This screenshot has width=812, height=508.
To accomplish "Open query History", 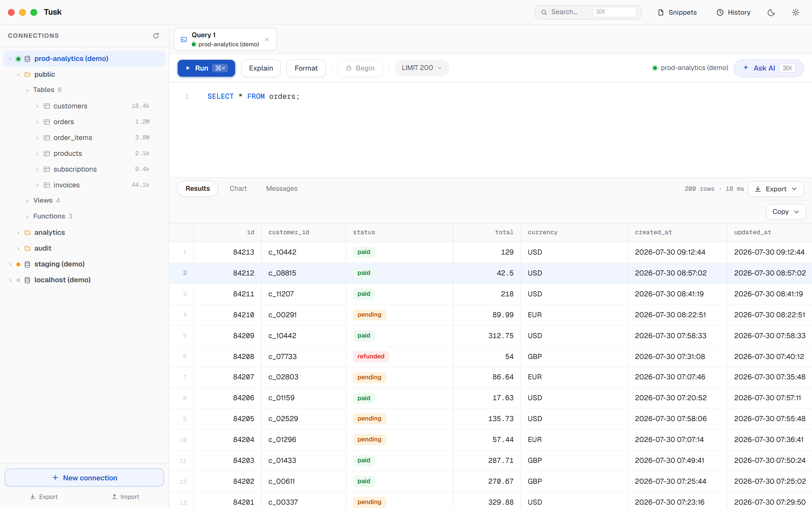I will click(734, 12).
